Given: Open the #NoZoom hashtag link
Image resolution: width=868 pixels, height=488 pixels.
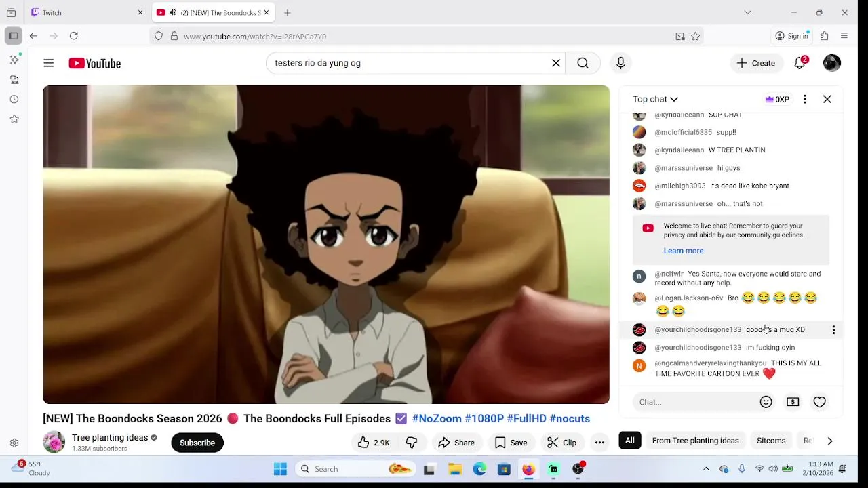Looking at the screenshot, I should [437, 419].
